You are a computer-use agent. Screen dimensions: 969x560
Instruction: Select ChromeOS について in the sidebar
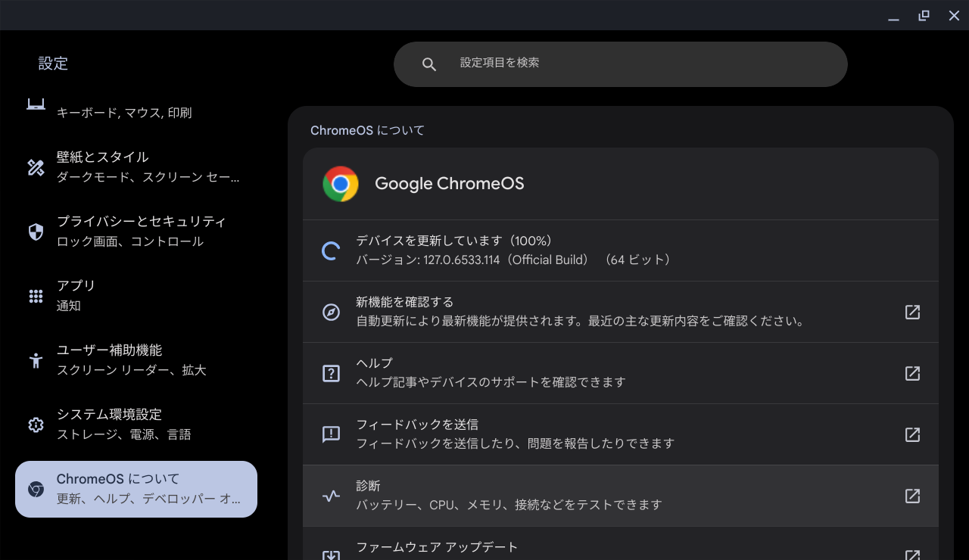coord(136,489)
